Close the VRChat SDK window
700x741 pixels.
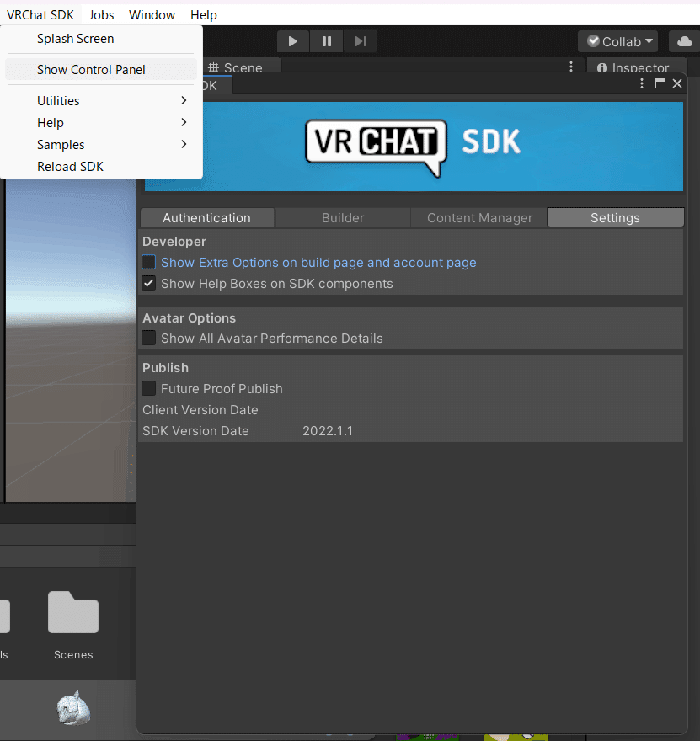(677, 83)
